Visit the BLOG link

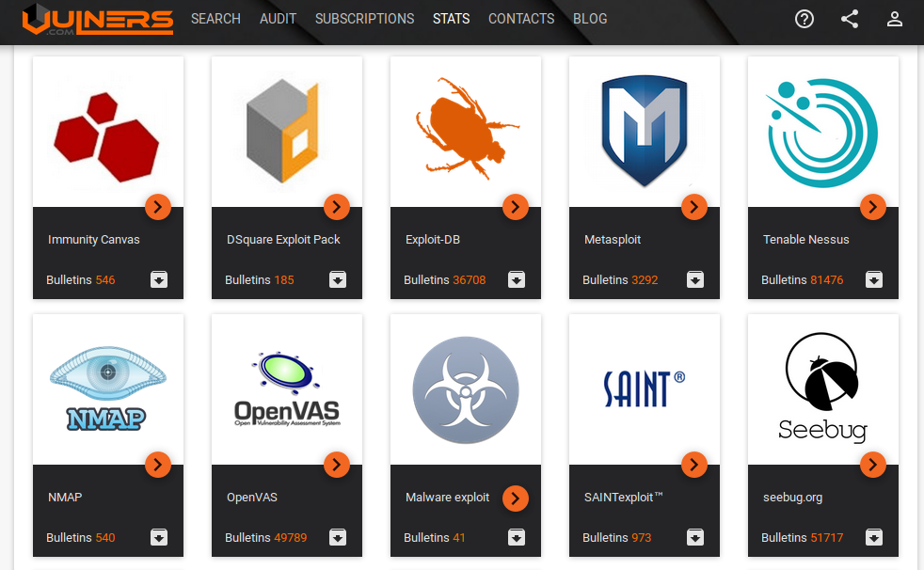pyautogui.click(x=590, y=19)
